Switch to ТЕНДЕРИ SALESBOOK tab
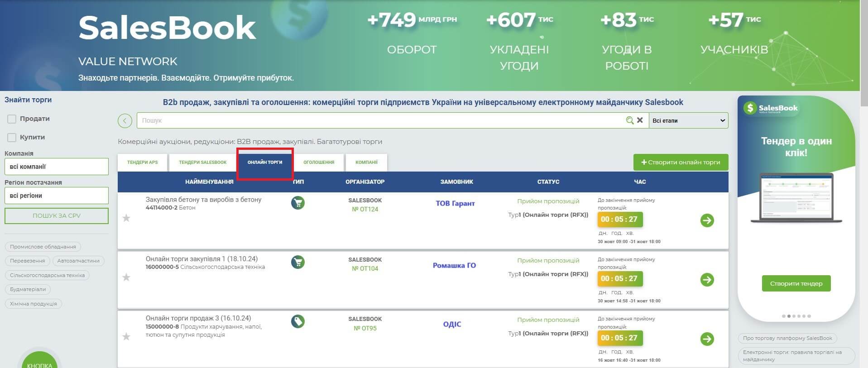868x368 pixels. (x=202, y=162)
